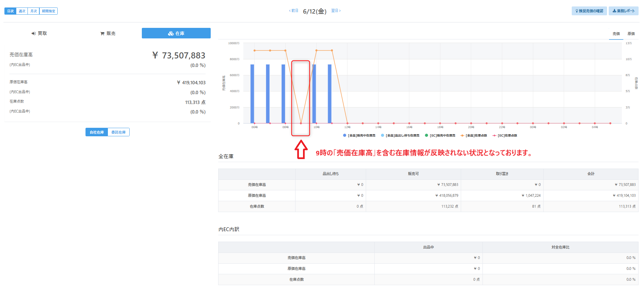Click the 6/12(金) date heading
The image size is (644, 295).
315,11
